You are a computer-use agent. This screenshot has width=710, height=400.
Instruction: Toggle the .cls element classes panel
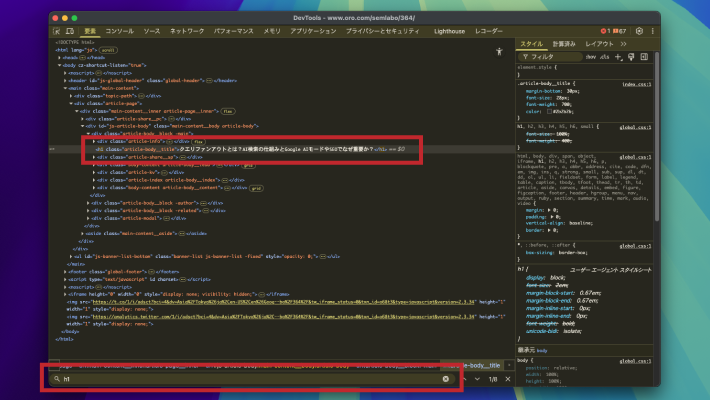(x=605, y=57)
